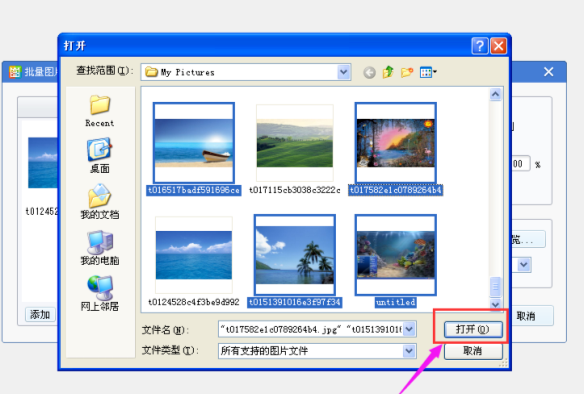Select the beach boat thumbnail t016517badf591696ce
584x394 pixels.
tap(194, 143)
